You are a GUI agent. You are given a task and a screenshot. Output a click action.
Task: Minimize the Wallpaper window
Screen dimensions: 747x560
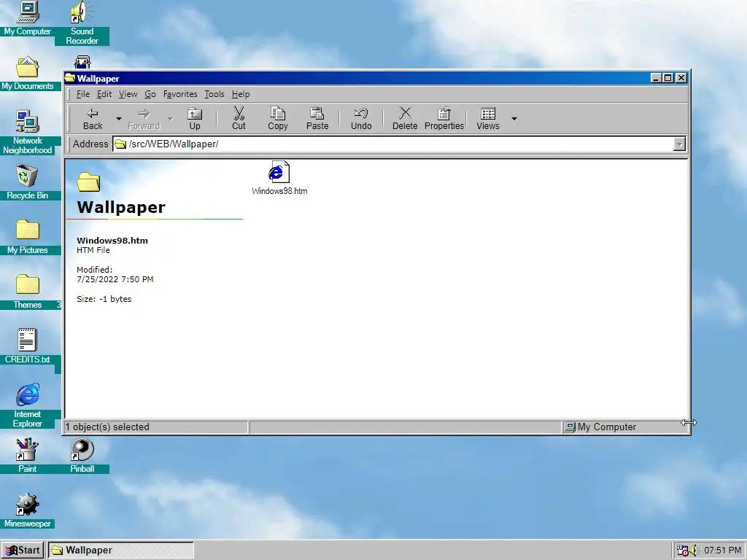click(657, 78)
